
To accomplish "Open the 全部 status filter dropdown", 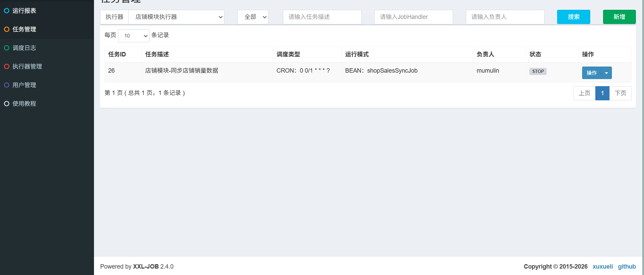I will point(253,17).
